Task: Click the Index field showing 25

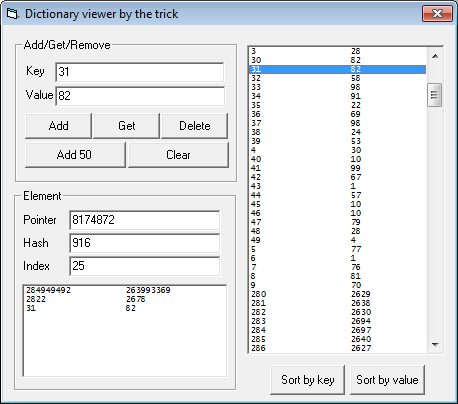Action: pos(145,266)
